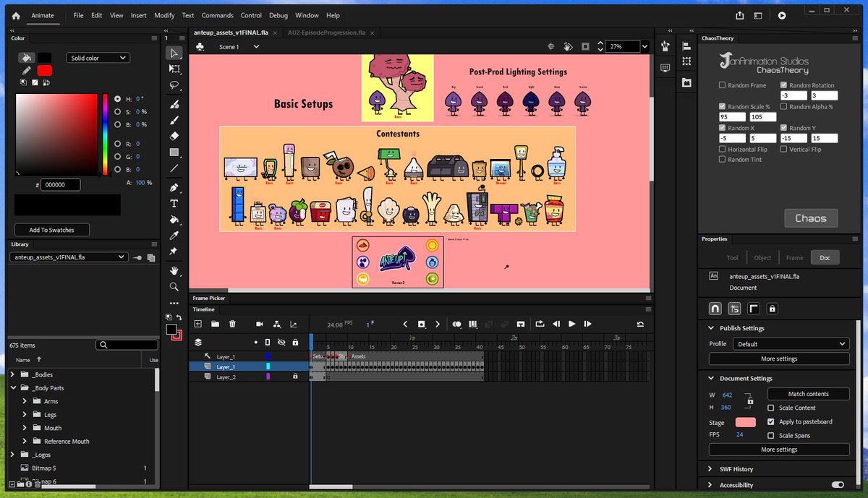Select the Hand tool

pyautogui.click(x=174, y=271)
